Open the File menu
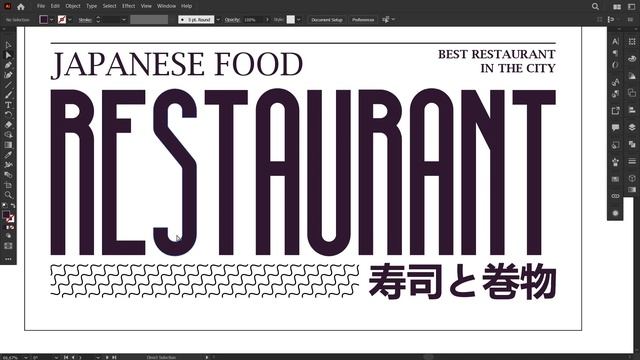Image resolution: width=640 pixels, height=360 pixels. point(41,6)
